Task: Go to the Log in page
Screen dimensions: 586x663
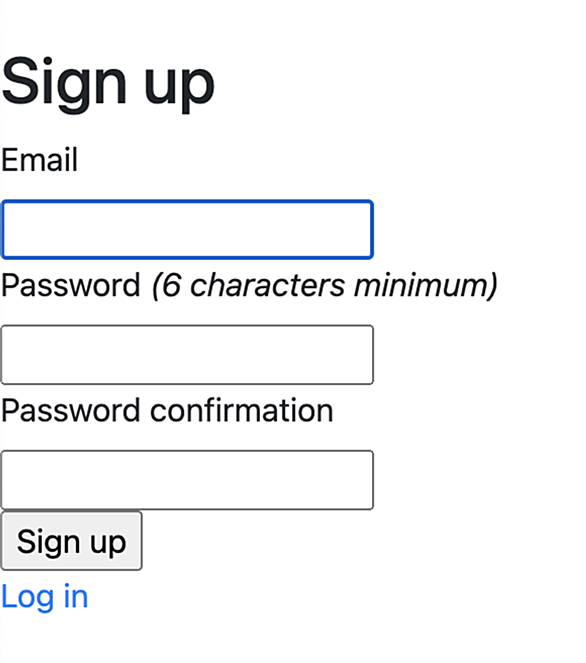Action: tap(44, 597)
